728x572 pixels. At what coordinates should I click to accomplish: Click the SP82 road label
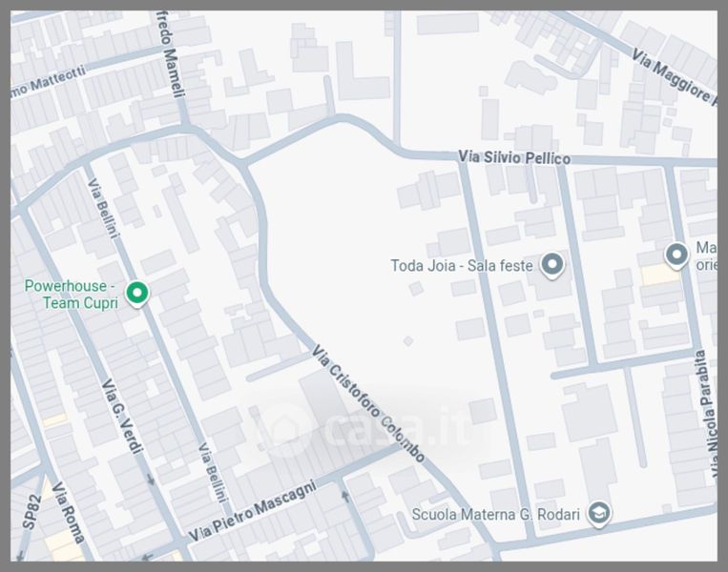coord(31,512)
